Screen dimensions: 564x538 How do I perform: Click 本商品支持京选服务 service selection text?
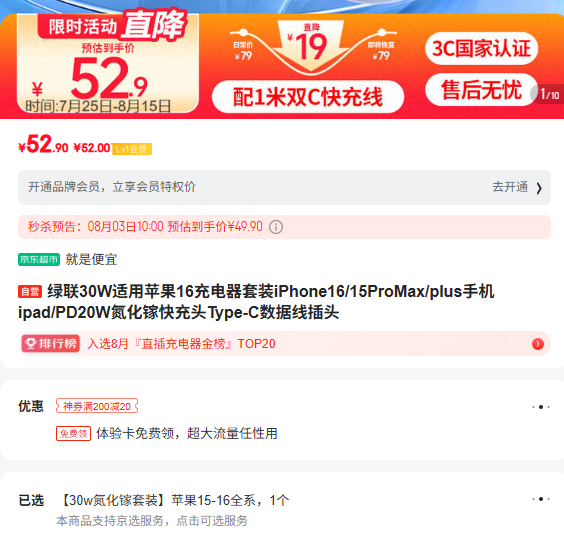(x=152, y=521)
